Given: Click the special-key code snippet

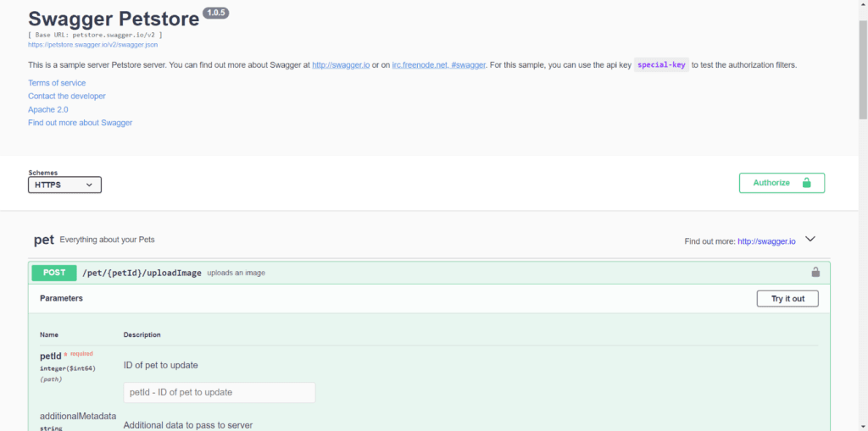Looking at the screenshot, I should 661,65.
